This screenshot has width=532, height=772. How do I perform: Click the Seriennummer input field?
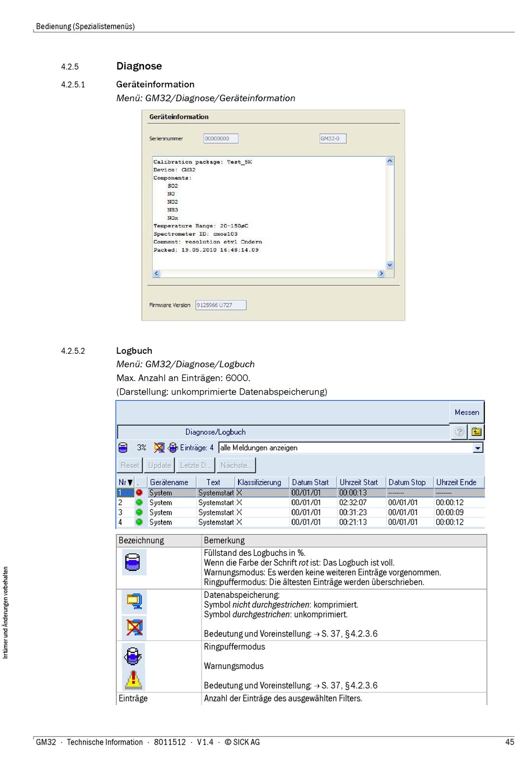pyautogui.click(x=221, y=138)
